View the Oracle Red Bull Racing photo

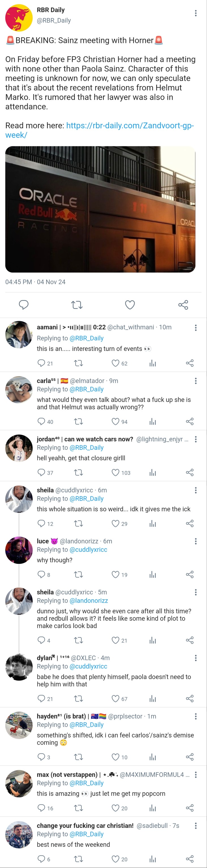[100, 209]
